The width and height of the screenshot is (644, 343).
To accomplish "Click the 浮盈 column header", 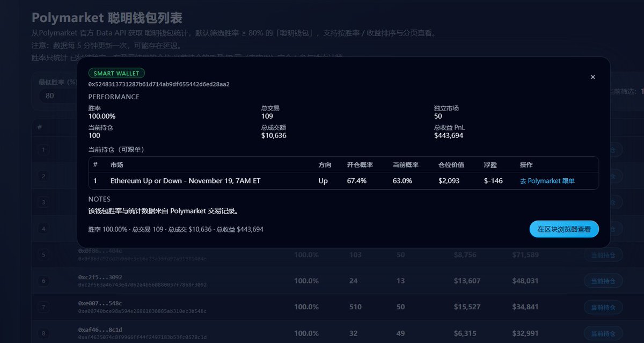I will (x=490, y=165).
